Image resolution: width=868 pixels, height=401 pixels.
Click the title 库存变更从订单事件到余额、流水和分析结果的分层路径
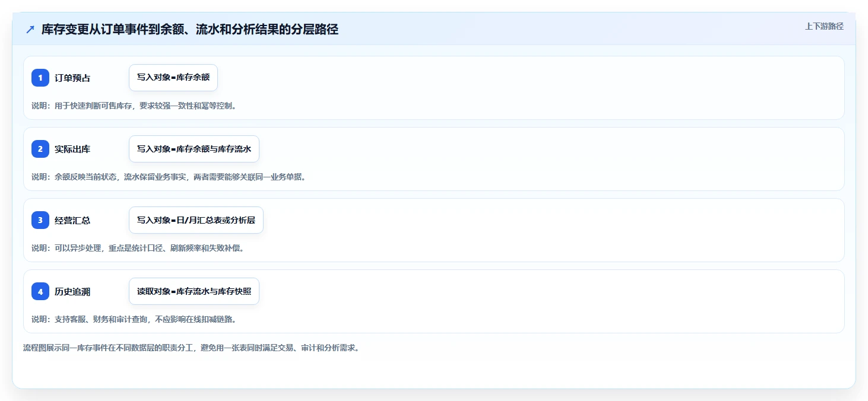(190, 30)
